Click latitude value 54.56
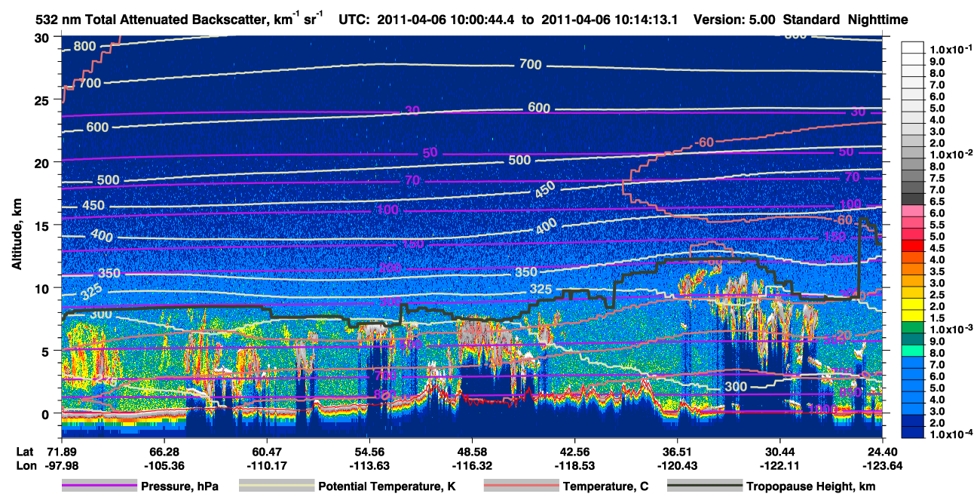The image size is (980, 503). (369, 451)
